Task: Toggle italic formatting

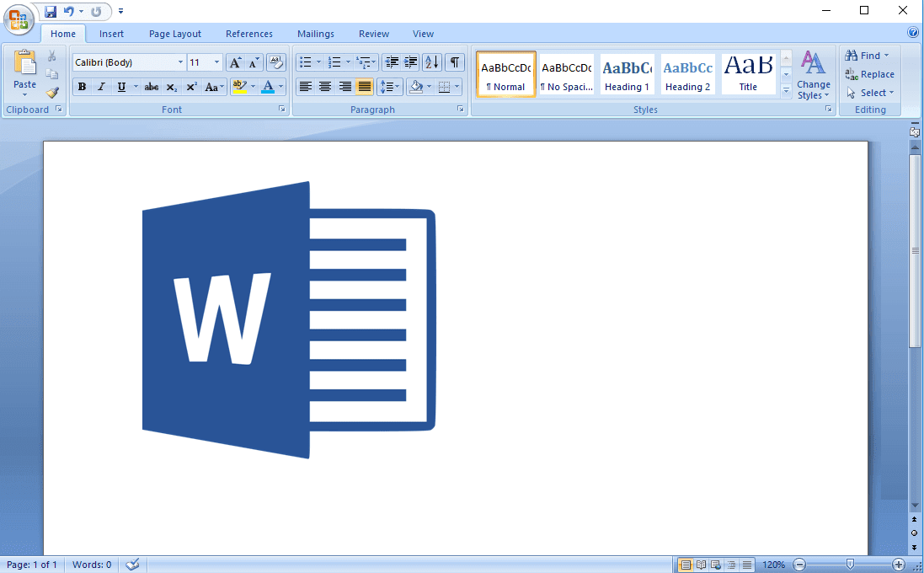Action: click(x=101, y=87)
